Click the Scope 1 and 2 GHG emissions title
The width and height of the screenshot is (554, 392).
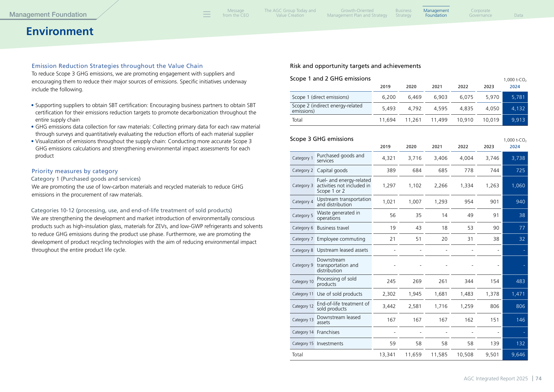330,78
